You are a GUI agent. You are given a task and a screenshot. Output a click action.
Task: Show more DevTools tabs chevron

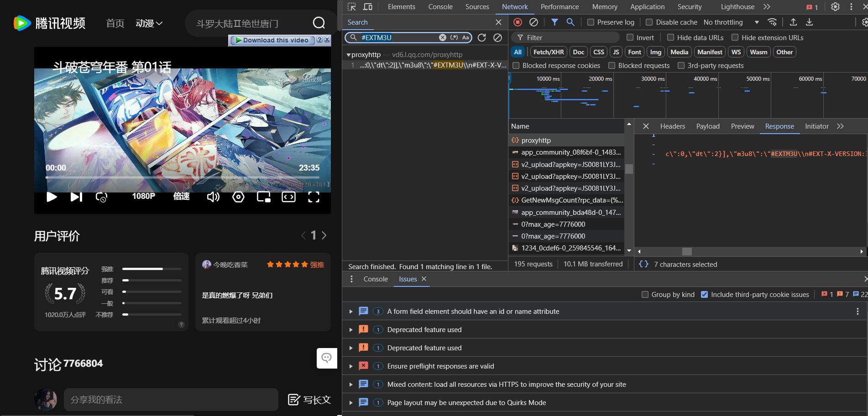(x=767, y=7)
